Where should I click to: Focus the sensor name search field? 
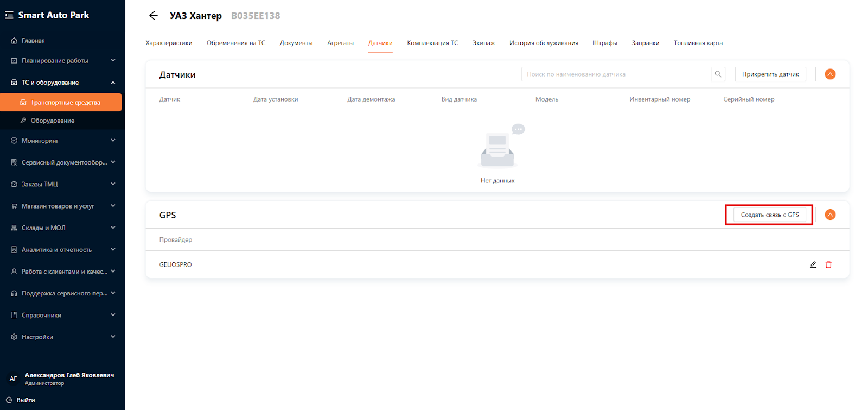tap(616, 74)
